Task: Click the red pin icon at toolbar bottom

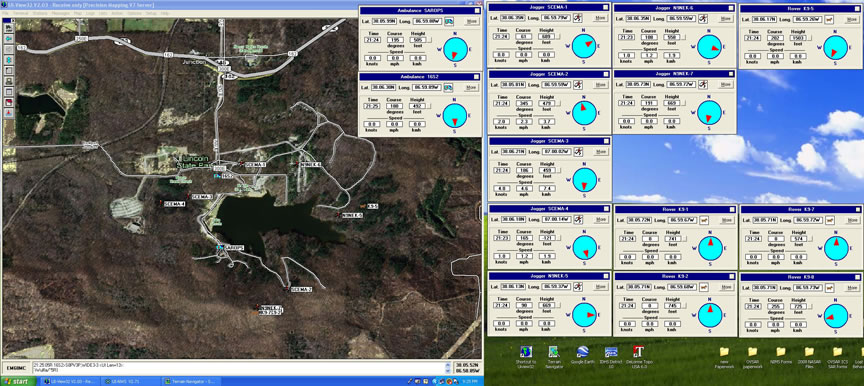Action: 9,112
